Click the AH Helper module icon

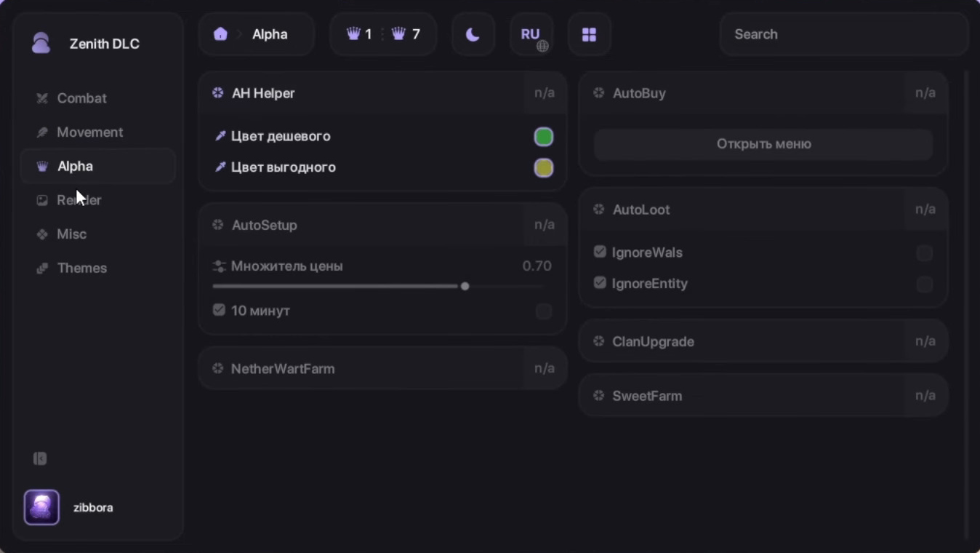click(217, 93)
